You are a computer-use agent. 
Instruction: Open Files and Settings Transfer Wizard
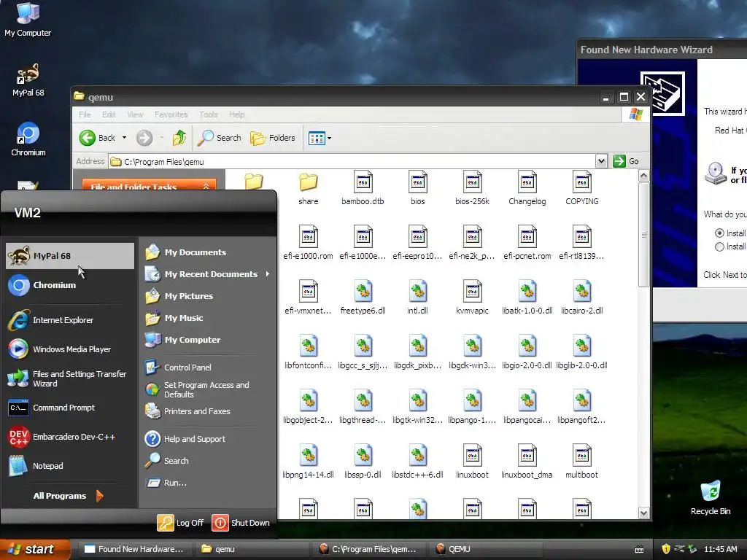pyautogui.click(x=70, y=378)
